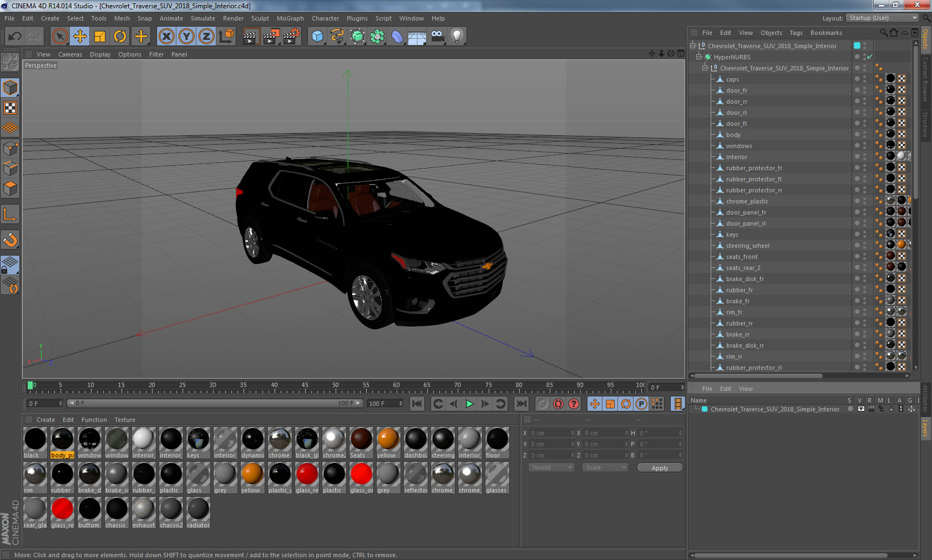Screen dimensions: 932x560
Task: Collapse the HyperNURBS tree node
Action: point(699,57)
